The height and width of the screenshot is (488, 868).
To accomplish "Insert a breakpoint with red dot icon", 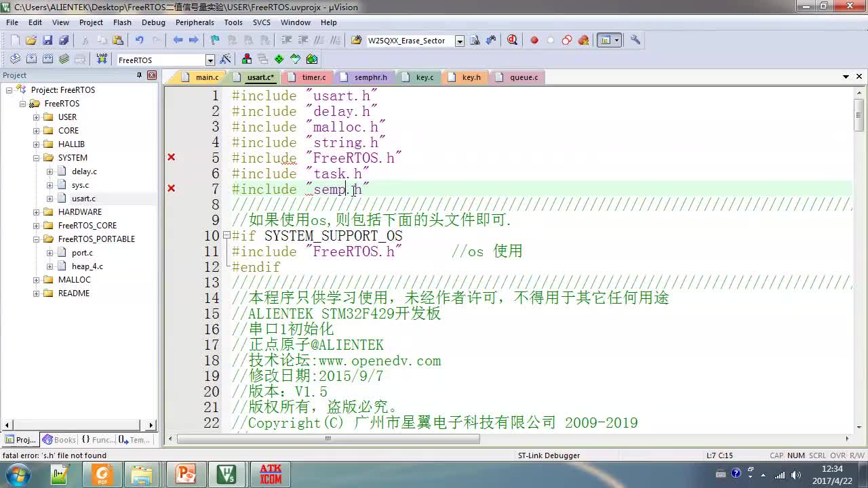I will click(x=534, y=41).
